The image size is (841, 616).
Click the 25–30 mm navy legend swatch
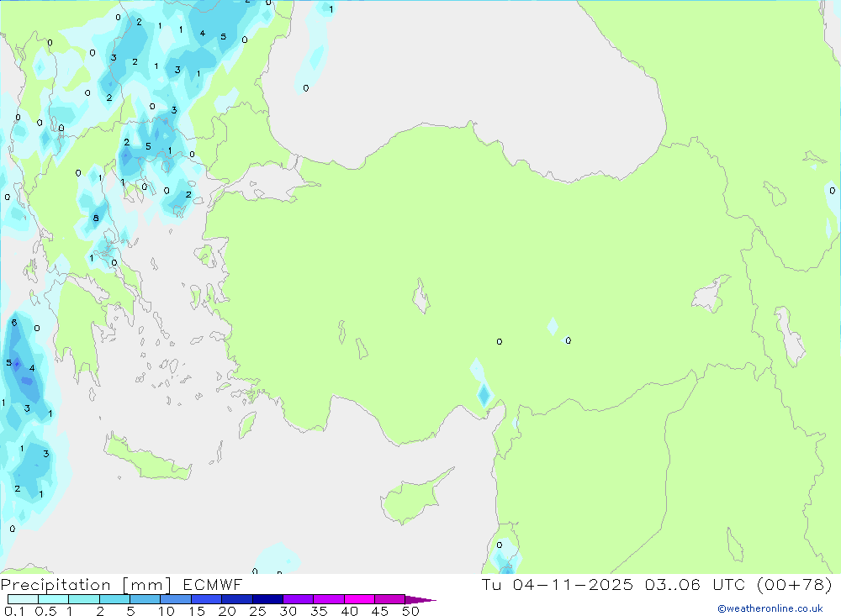click(x=267, y=599)
